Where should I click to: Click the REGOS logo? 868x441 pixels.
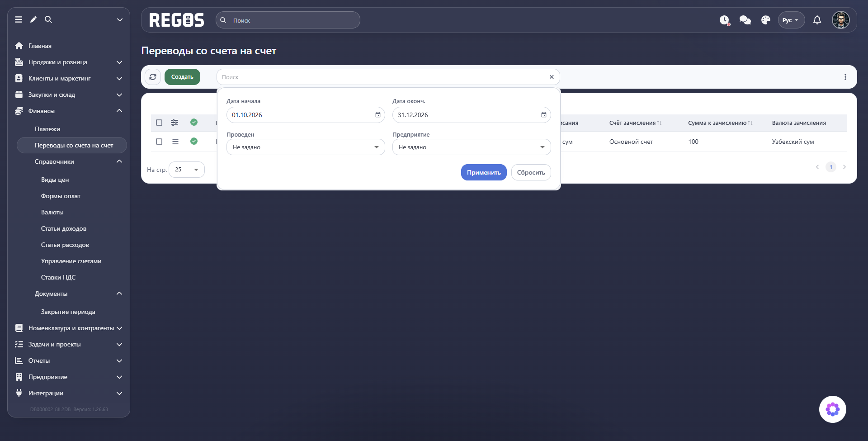coord(177,20)
